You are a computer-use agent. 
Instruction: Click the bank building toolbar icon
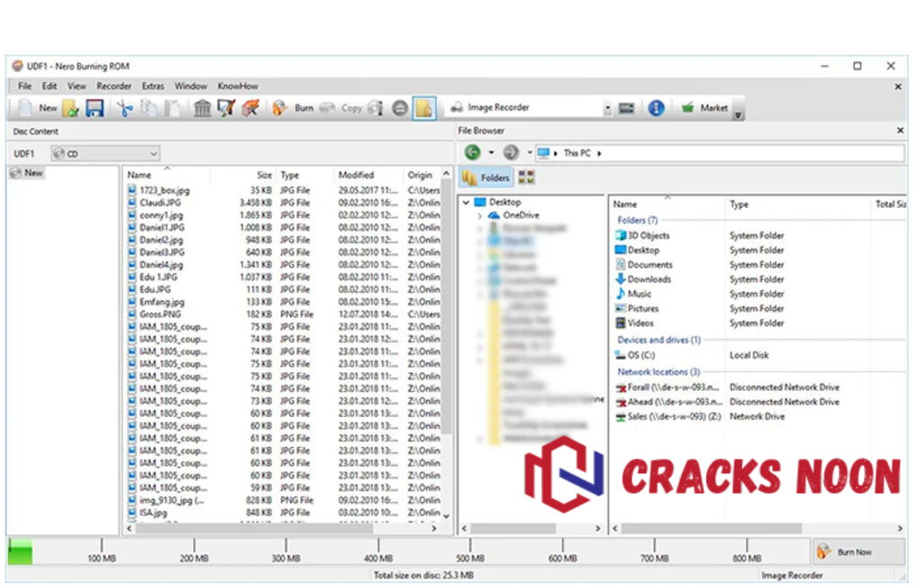(x=202, y=108)
